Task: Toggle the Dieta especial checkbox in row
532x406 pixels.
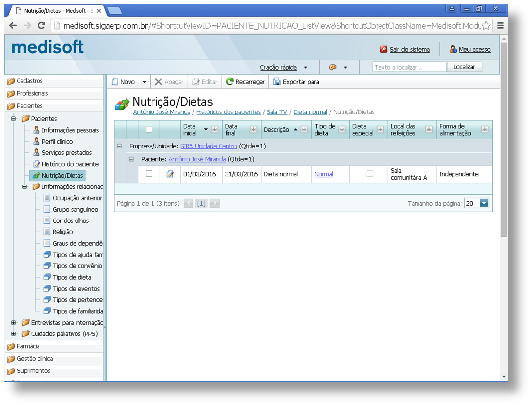Action: (370, 174)
